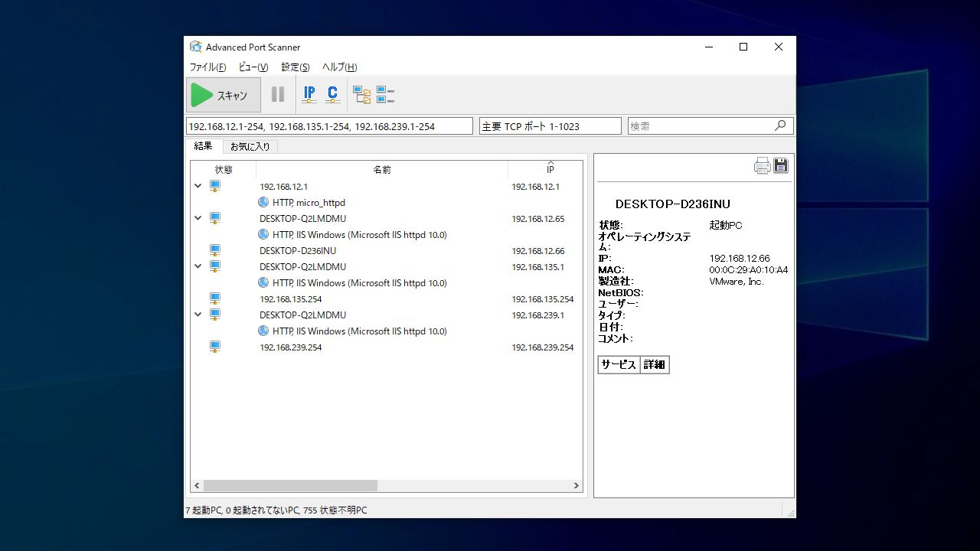Click computer icon for DESKTOP-Q2LMDMU at 192.168.12.65
The width and height of the screenshot is (980, 551).
pyautogui.click(x=215, y=218)
